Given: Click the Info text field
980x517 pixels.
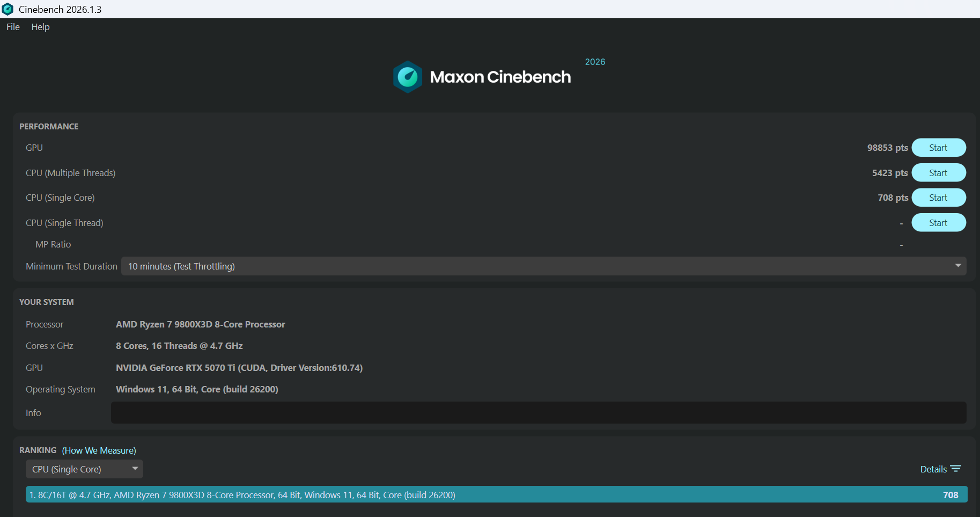Looking at the screenshot, I should click(539, 412).
